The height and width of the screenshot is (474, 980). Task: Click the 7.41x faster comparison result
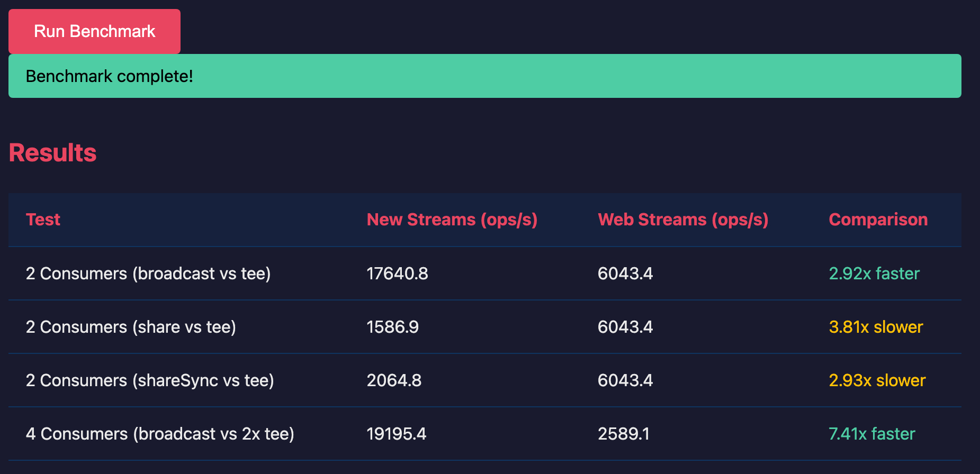pyautogui.click(x=871, y=434)
